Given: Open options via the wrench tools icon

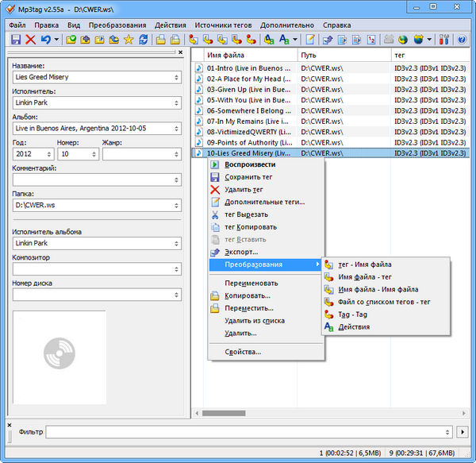Looking at the screenshot, I should click(x=443, y=39).
